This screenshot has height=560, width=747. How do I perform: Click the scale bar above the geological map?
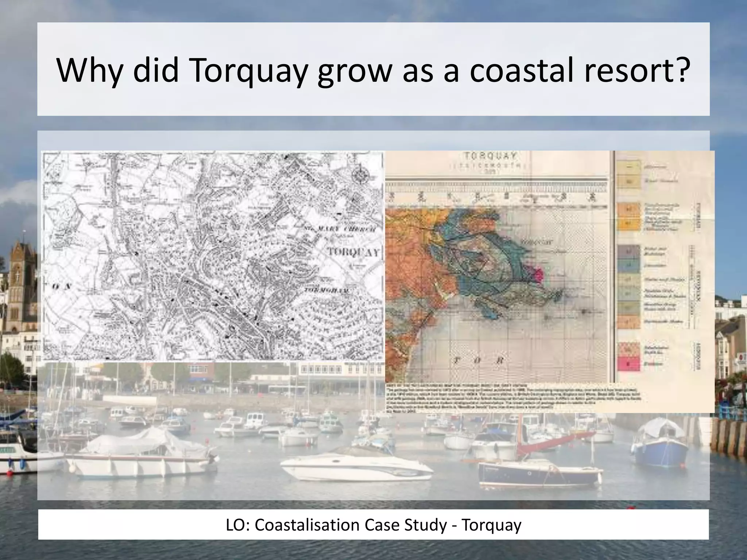496,187
